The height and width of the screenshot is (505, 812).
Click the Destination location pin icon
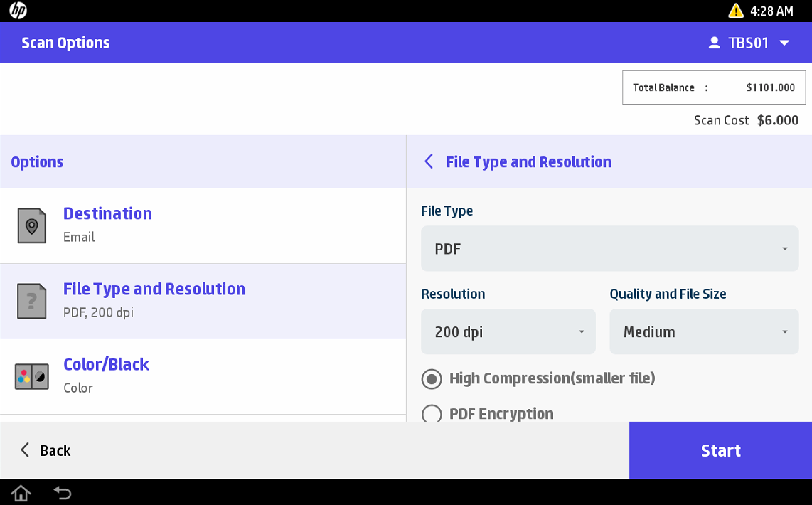[x=31, y=225]
